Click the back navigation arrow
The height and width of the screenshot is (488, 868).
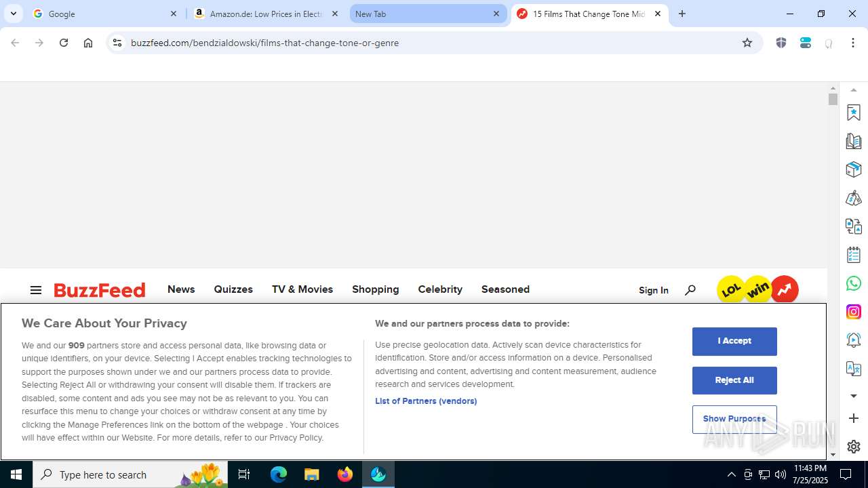(15, 43)
